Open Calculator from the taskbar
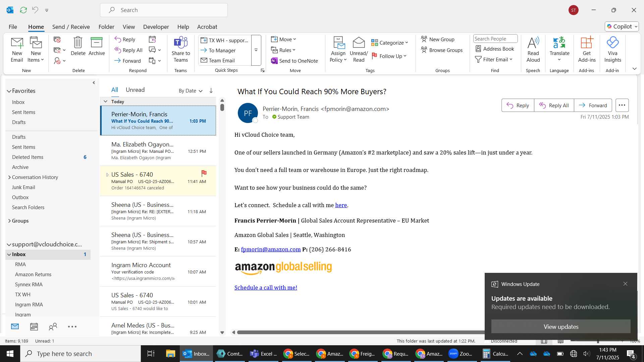The width and height of the screenshot is (644, 362). (x=496, y=354)
